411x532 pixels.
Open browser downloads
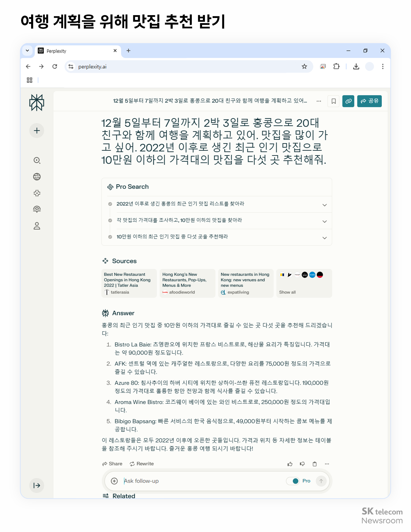pos(356,67)
